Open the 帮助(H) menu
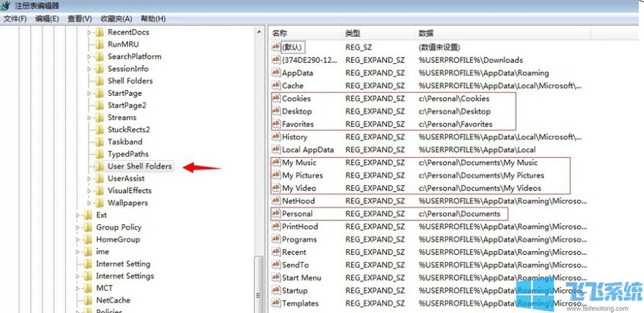This screenshot has height=313, width=644. tap(153, 19)
